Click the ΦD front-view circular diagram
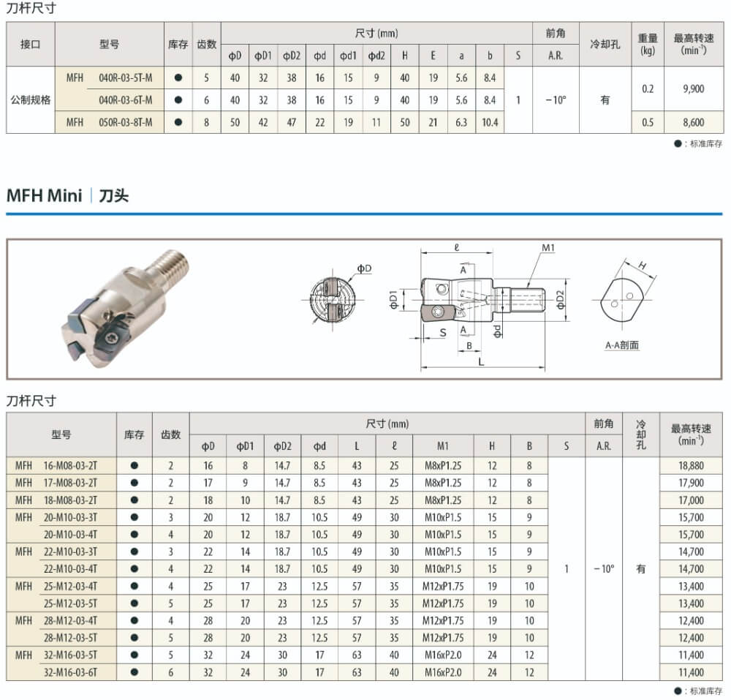This screenshot has width=731, height=700. click(333, 299)
